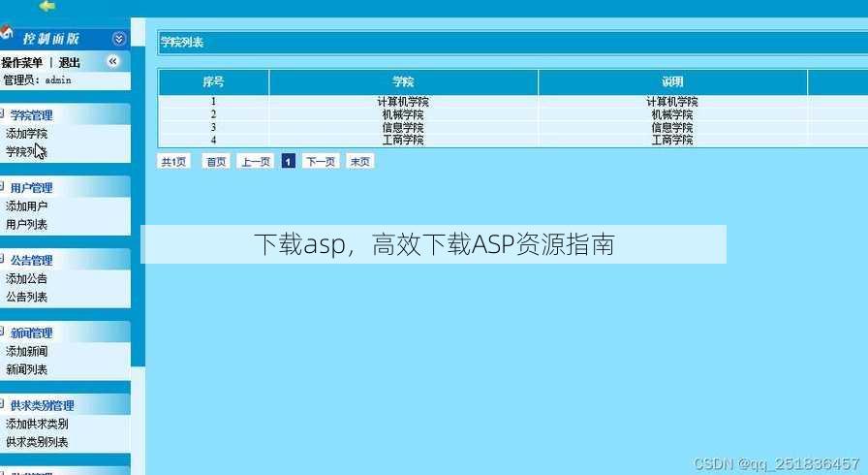Image resolution: width=868 pixels, height=475 pixels.
Task: Expand the 新闻管理 section
Action: pos(31,332)
